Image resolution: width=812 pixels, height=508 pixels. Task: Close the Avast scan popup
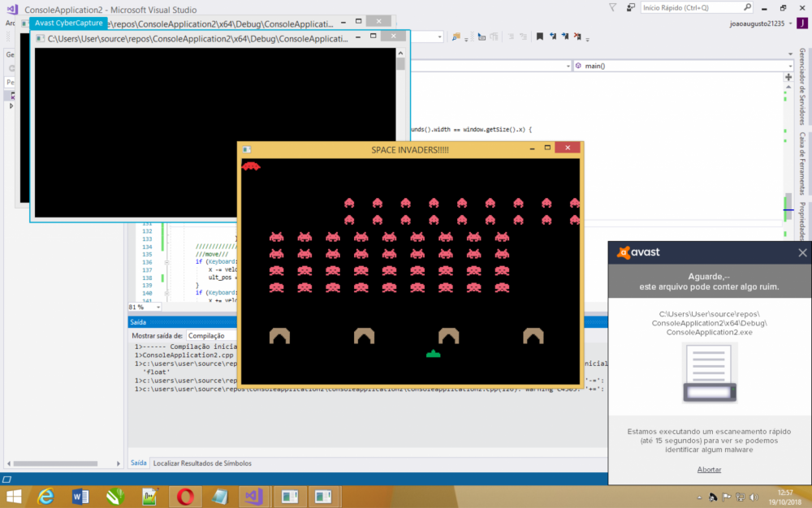point(802,252)
